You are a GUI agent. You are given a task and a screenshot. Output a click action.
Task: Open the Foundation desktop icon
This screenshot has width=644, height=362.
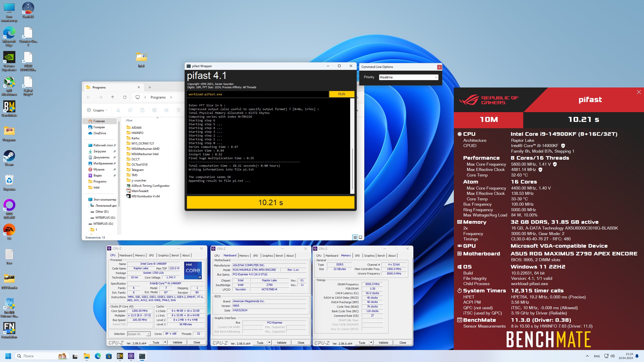tap(9, 330)
